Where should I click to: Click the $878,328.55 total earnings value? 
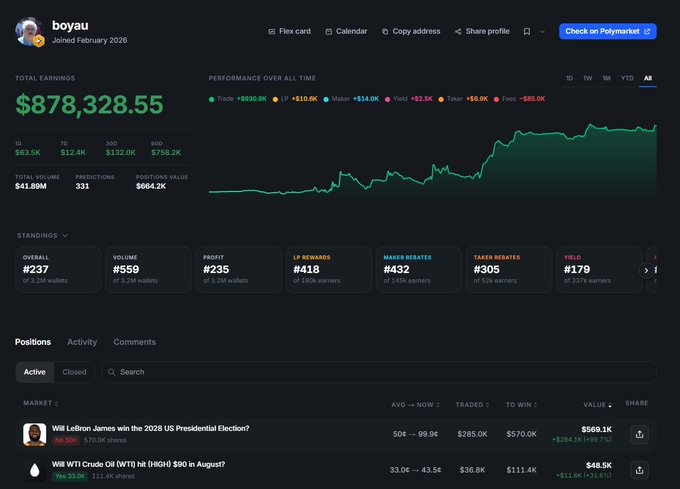pos(89,105)
